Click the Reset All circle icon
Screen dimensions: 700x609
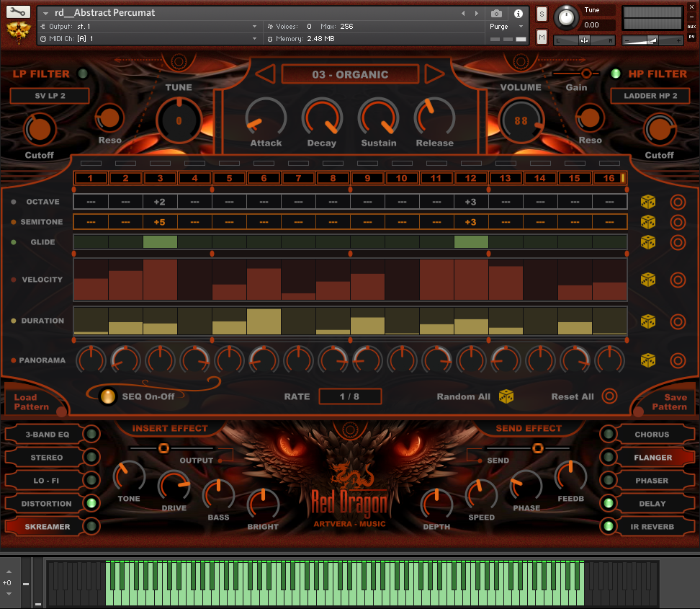point(609,396)
